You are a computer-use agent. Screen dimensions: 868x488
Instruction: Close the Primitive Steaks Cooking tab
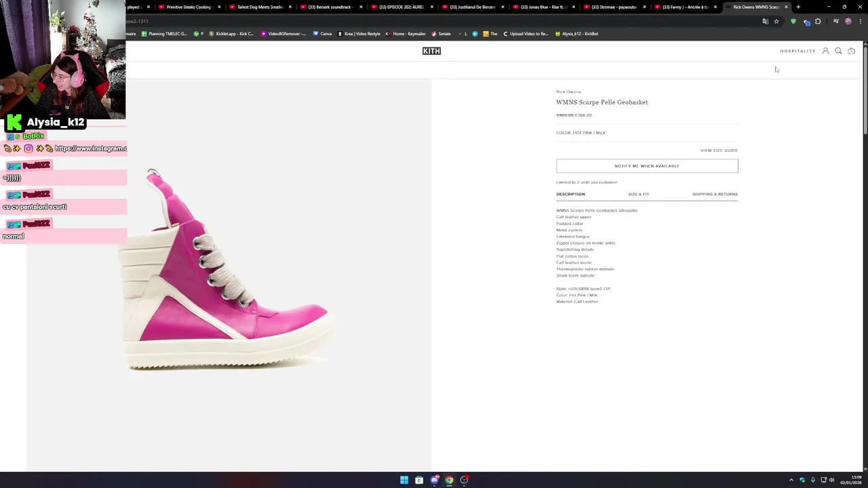(x=219, y=7)
